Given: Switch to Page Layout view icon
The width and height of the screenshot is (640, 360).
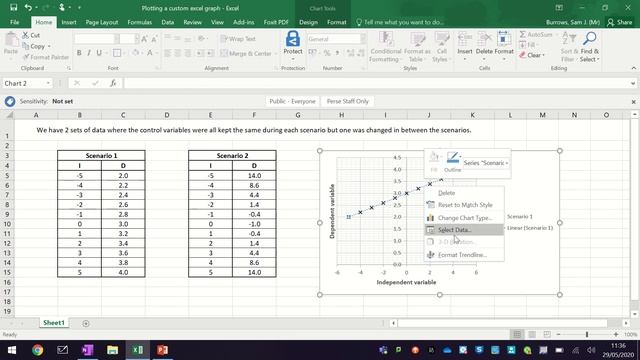Looking at the screenshot, I should [532, 334].
